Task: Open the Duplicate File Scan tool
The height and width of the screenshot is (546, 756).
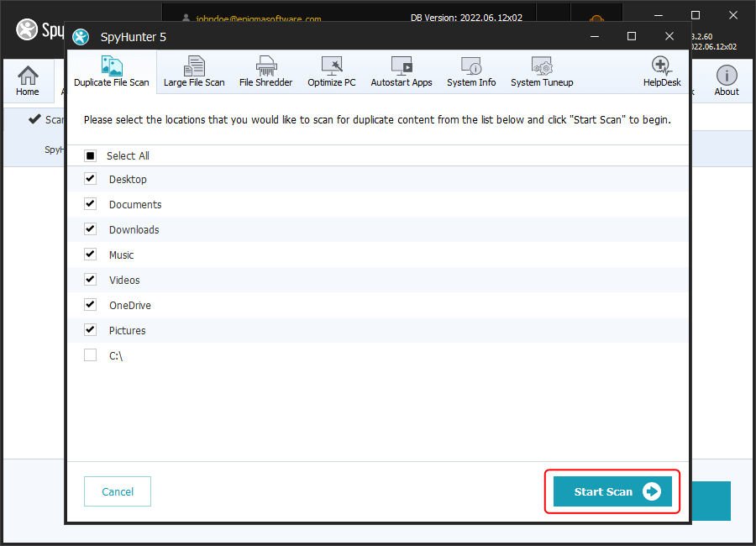Action: (111, 71)
